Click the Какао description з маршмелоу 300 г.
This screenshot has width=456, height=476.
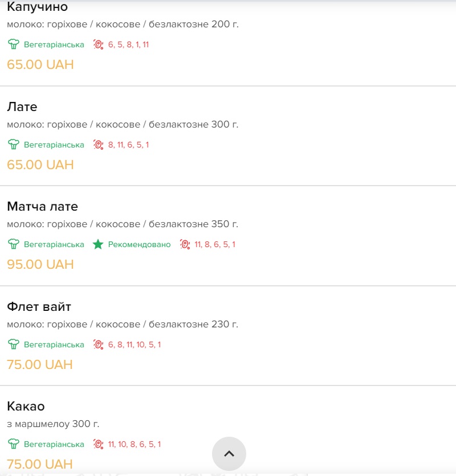click(53, 424)
